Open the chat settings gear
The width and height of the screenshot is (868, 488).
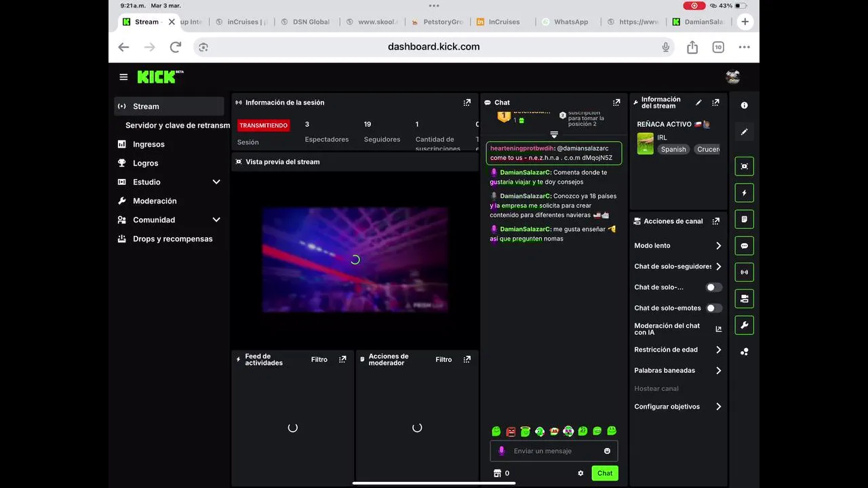(580, 473)
